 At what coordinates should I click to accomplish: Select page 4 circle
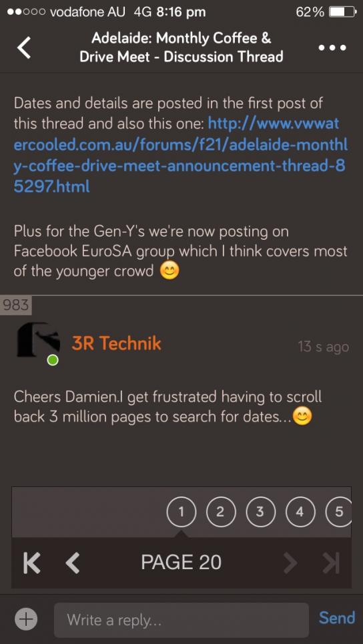tap(300, 511)
